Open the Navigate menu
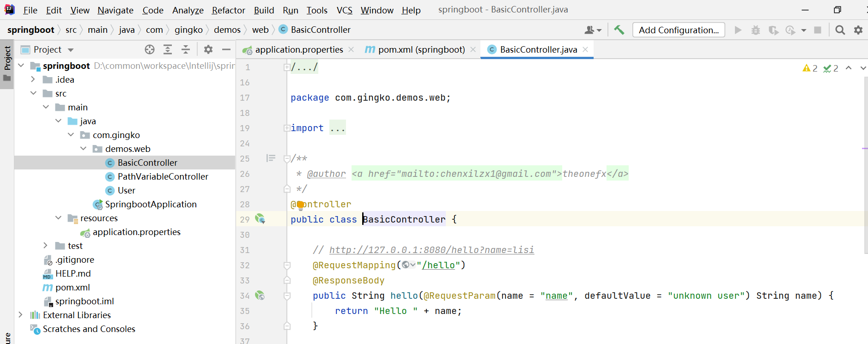The width and height of the screenshot is (868, 344). (115, 10)
